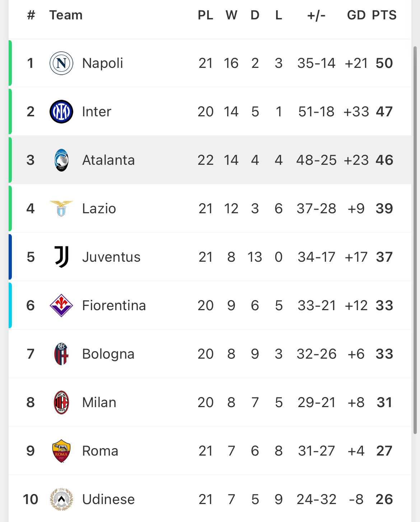Click the Juventus logo
This screenshot has height=522, width=420.
(61, 257)
